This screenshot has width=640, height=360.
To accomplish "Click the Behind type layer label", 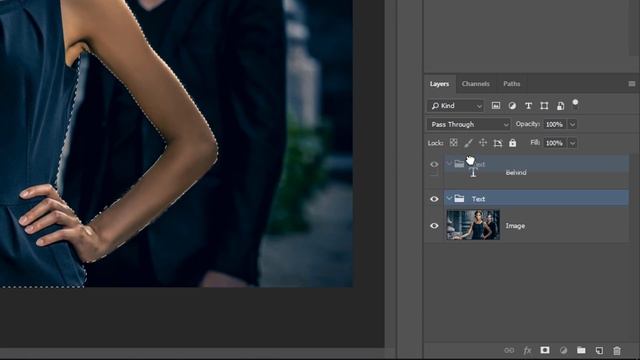I will [x=516, y=173].
